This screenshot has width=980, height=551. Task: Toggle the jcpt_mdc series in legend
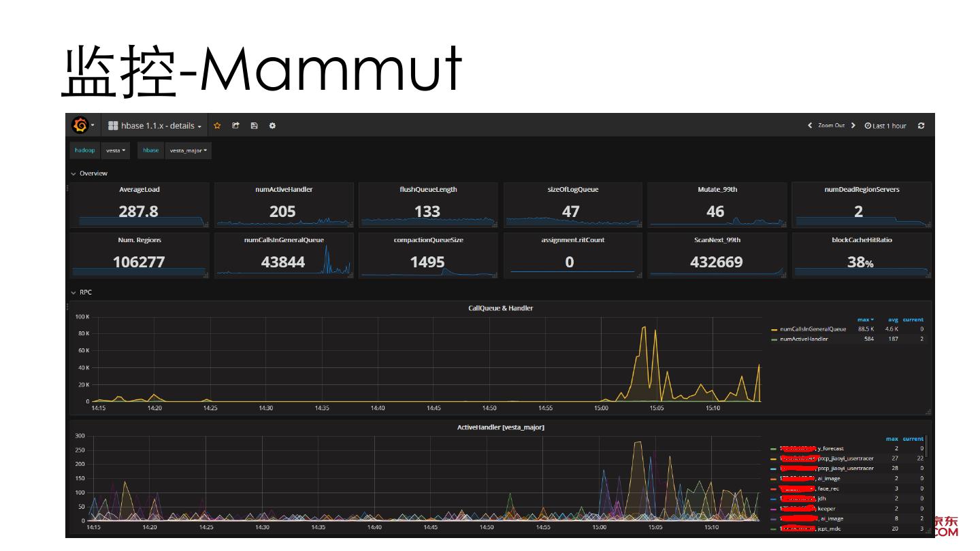pos(810,529)
